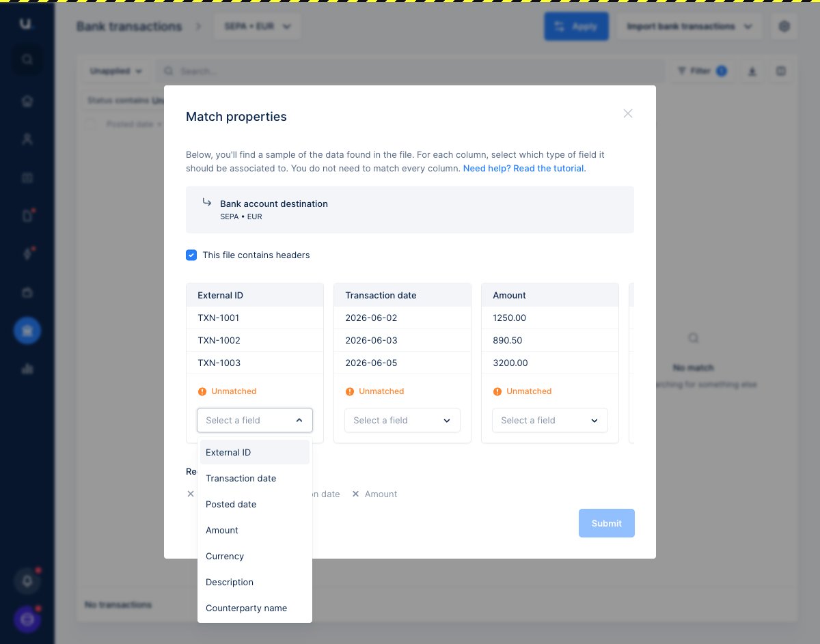Viewport: 820px width, 644px height.
Task: Open the External ID column field dropdown
Action: [x=255, y=420]
